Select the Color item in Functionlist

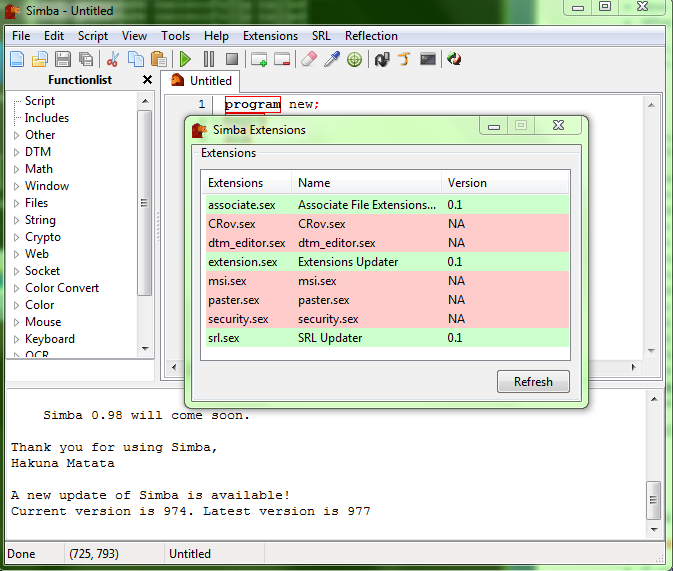39,305
